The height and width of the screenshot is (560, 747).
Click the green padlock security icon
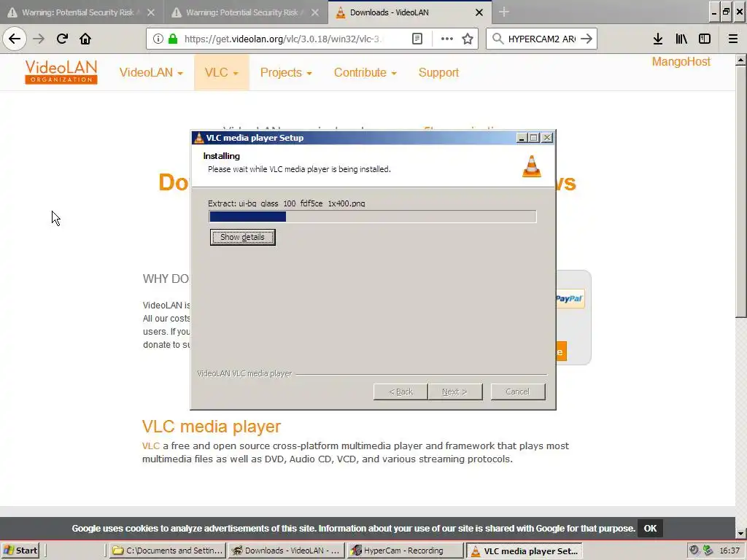[173, 39]
